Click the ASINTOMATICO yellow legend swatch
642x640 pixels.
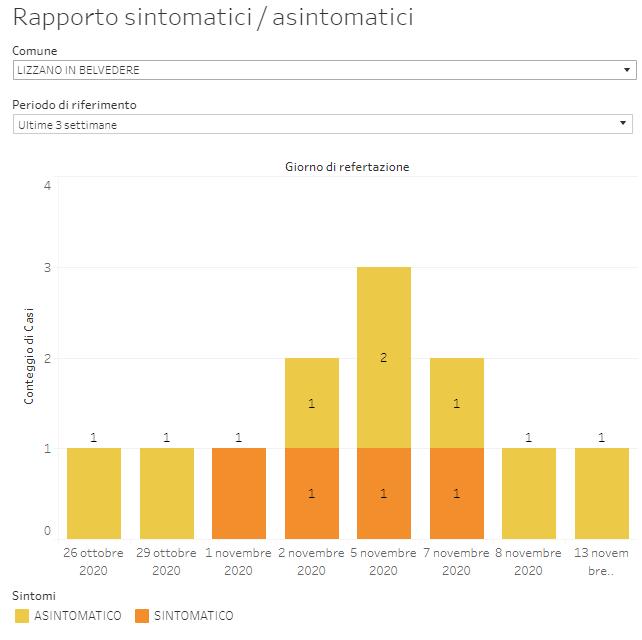pyautogui.click(x=21, y=616)
